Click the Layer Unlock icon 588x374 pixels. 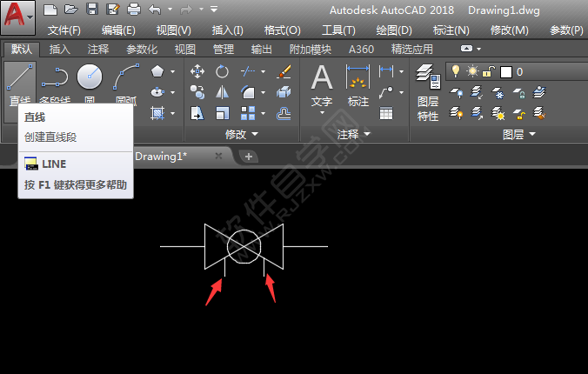tap(518, 113)
